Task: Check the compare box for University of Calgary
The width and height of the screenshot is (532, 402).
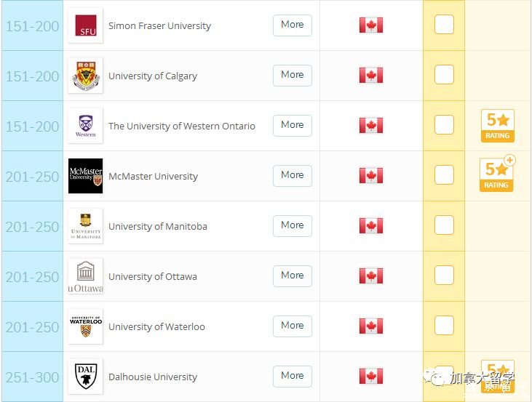Action: coord(444,75)
